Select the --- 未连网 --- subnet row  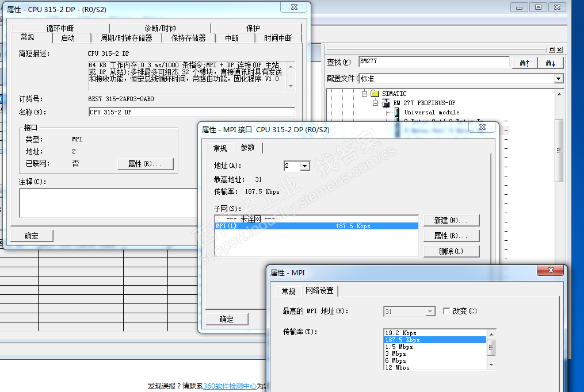(x=316, y=219)
